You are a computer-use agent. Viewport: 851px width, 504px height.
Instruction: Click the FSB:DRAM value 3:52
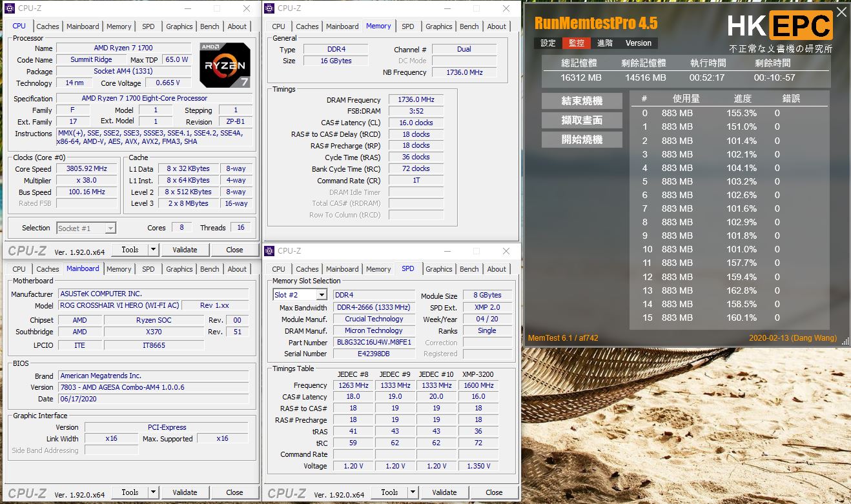pyautogui.click(x=416, y=111)
